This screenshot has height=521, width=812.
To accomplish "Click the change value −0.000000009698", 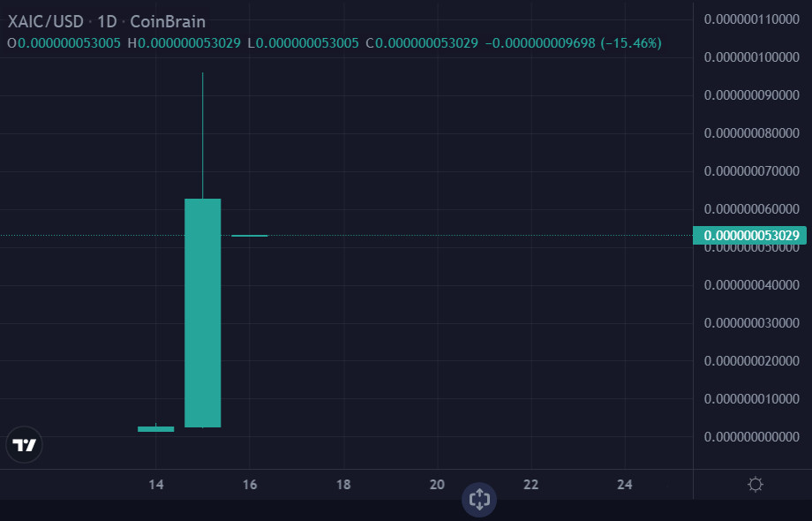I will tap(540, 43).
